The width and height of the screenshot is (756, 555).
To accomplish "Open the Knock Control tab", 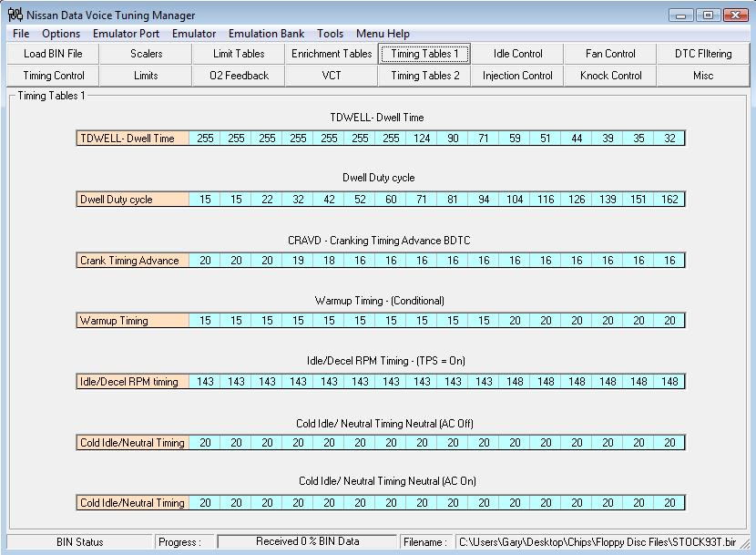I will coord(610,76).
